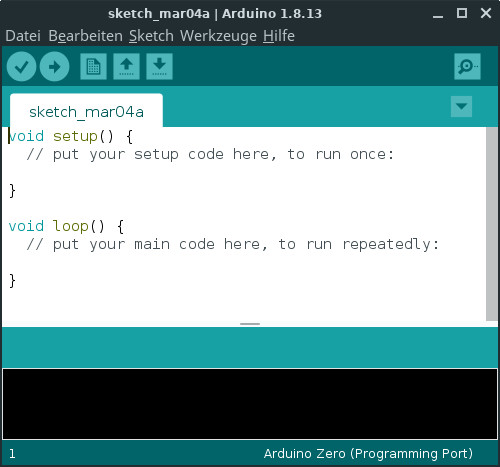The height and width of the screenshot is (467, 500).
Task: Click the editor vertical scrollbar
Action: click(492, 224)
